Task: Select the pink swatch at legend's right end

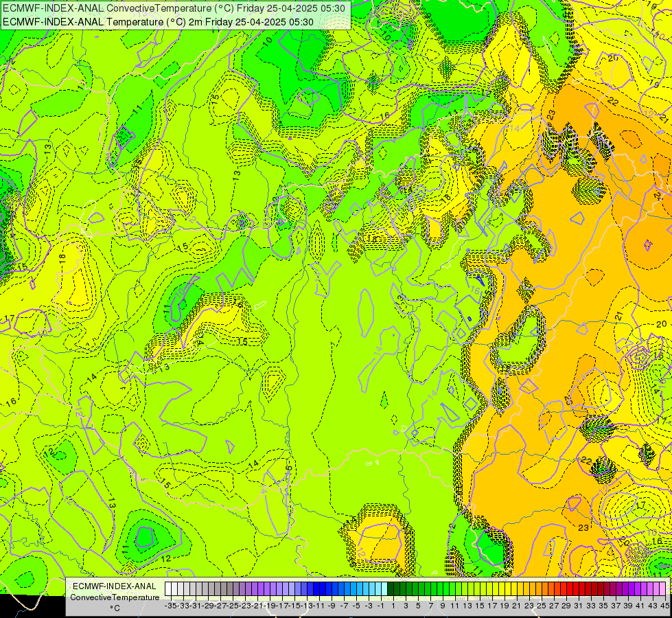Action: click(x=662, y=589)
